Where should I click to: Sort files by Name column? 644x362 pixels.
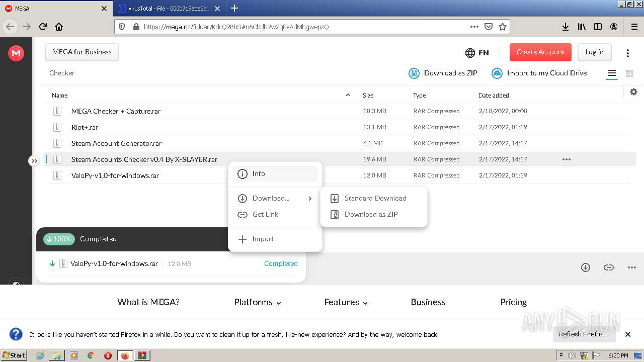pyautogui.click(x=59, y=95)
